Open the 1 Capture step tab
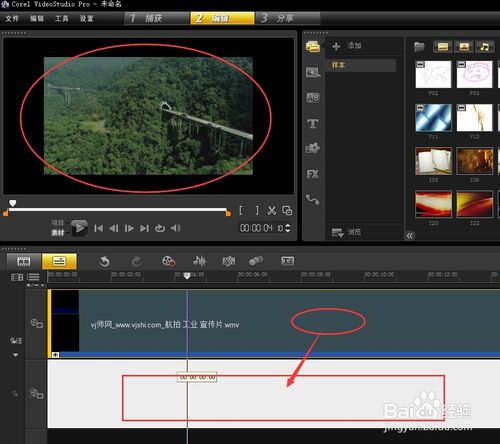Image resolution: width=500 pixels, height=444 pixels. pos(157,18)
